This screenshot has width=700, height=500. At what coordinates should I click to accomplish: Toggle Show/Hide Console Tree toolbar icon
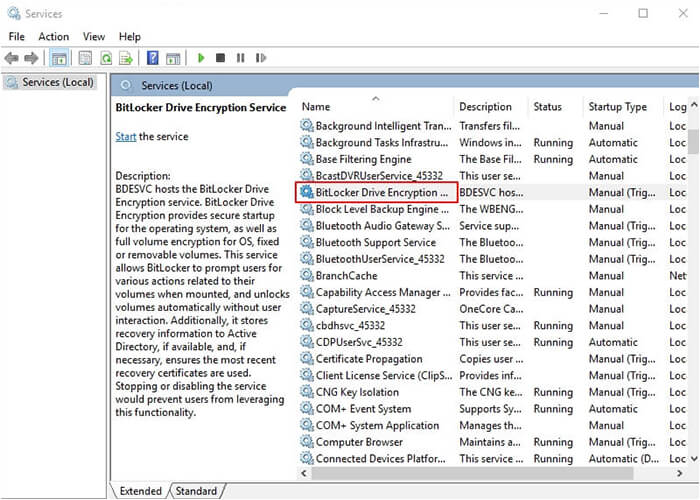(59, 58)
